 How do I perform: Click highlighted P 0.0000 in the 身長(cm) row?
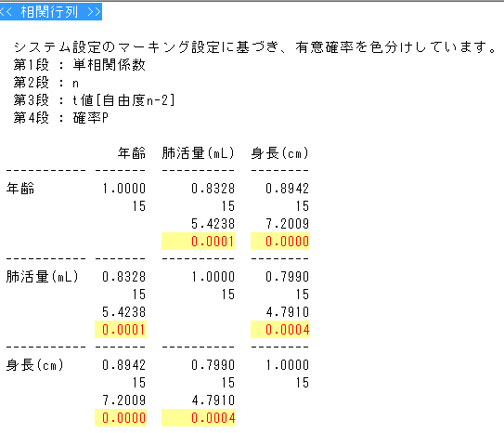coord(121,418)
